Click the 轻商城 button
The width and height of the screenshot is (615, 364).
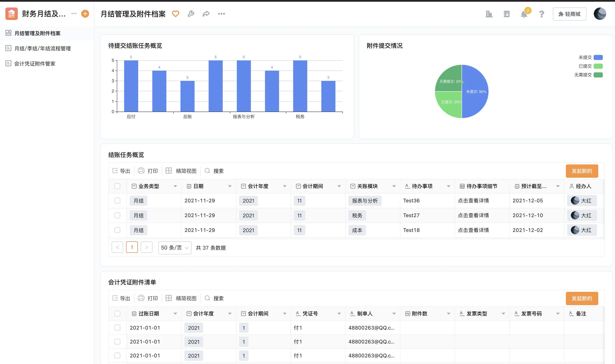[x=569, y=14]
